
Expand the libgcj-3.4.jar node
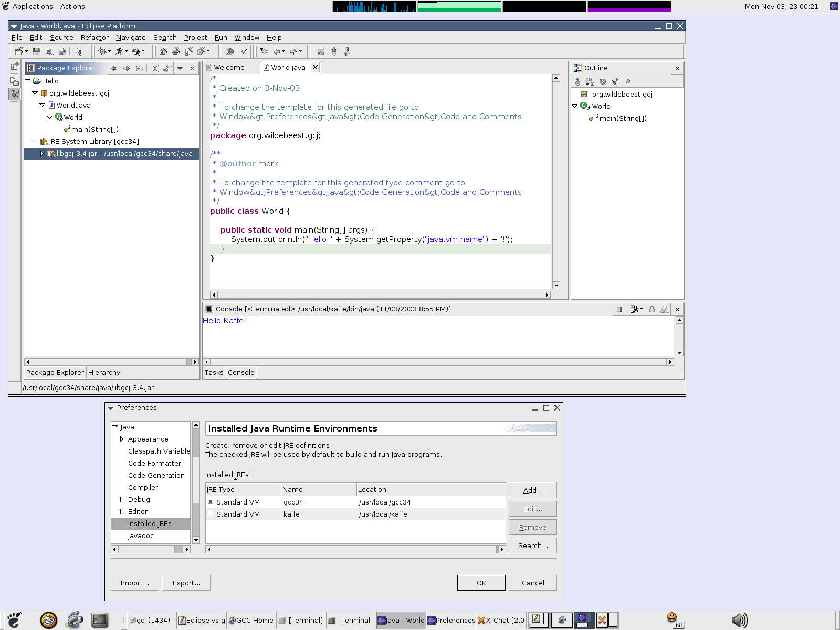pyautogui.click(x=43, y=153)
